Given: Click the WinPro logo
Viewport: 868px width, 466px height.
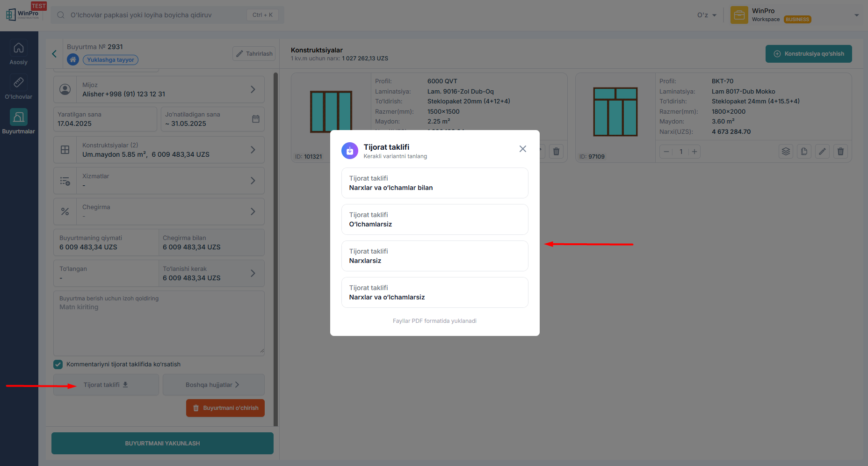Looking at the screenshot, I should tap(22, 14).
